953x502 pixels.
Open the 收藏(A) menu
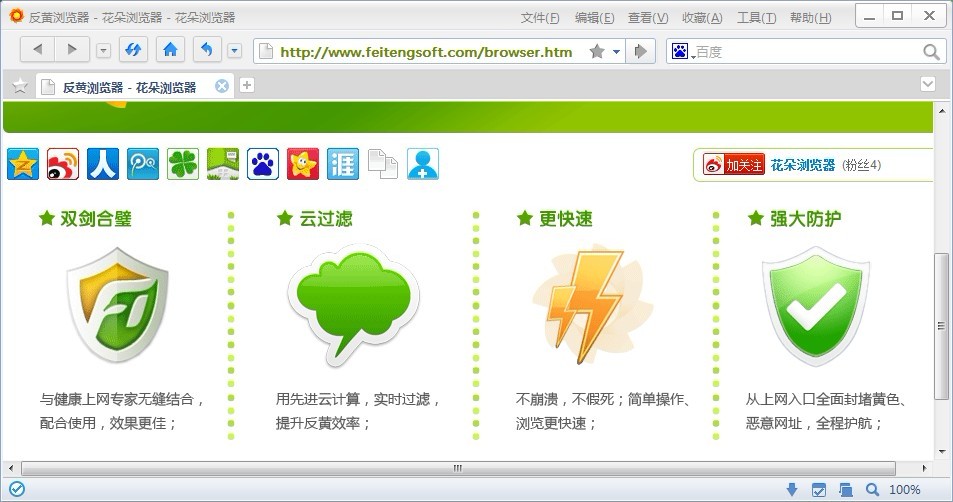702,18
